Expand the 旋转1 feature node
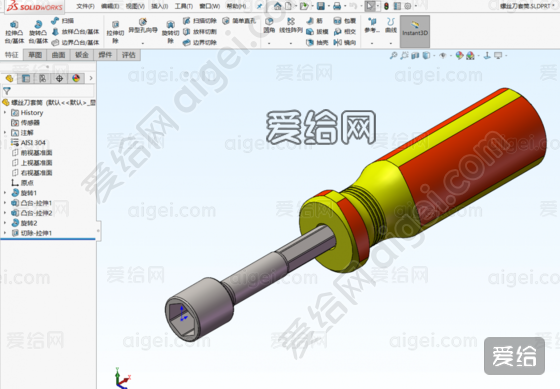The height and width of the screenshot is (389, 560). point(5,193)
